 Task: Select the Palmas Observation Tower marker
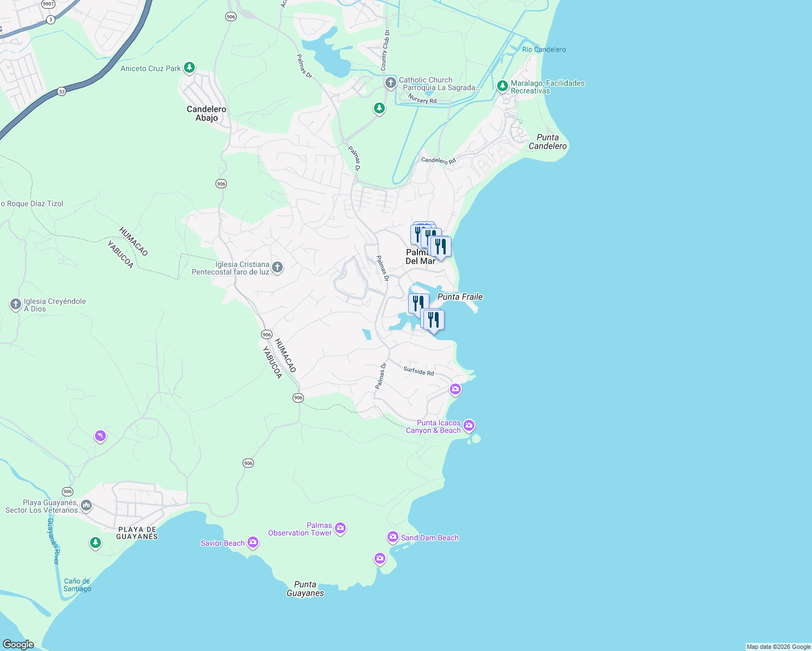[340, 527]
